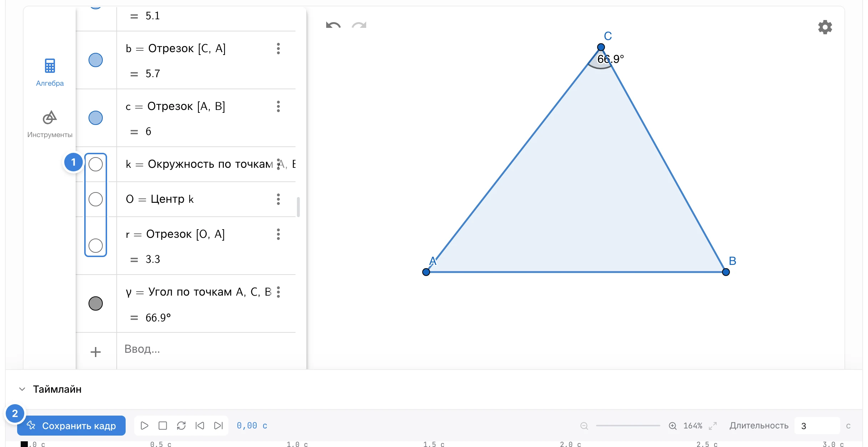Viewport: 868px width, 447px height.
Task: Toggle visibility of angle γ
Action: [96, 303]
